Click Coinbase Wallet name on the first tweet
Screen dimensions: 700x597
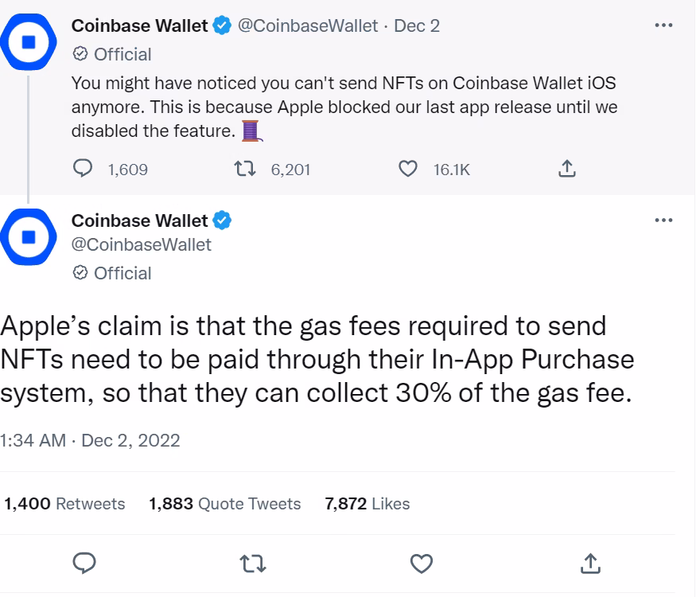140,26
